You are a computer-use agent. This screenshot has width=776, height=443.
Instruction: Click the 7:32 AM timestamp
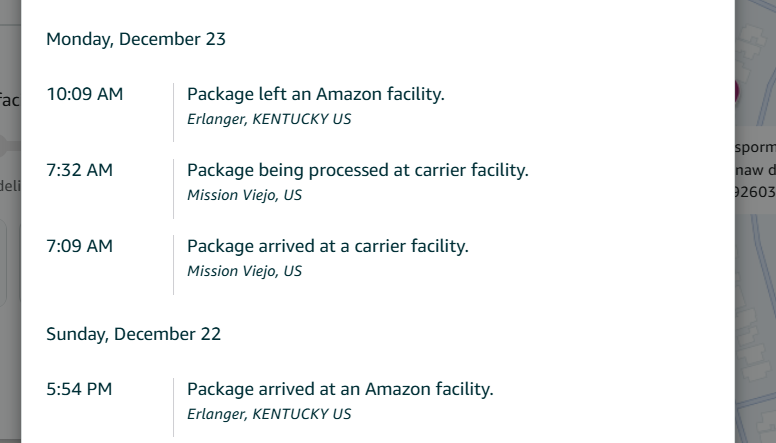click(80, 170)
